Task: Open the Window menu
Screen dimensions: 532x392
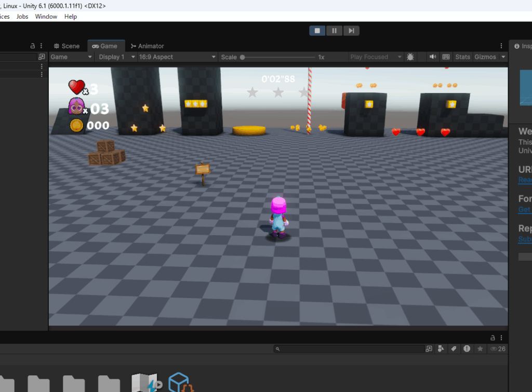Action: click(46, 17)
